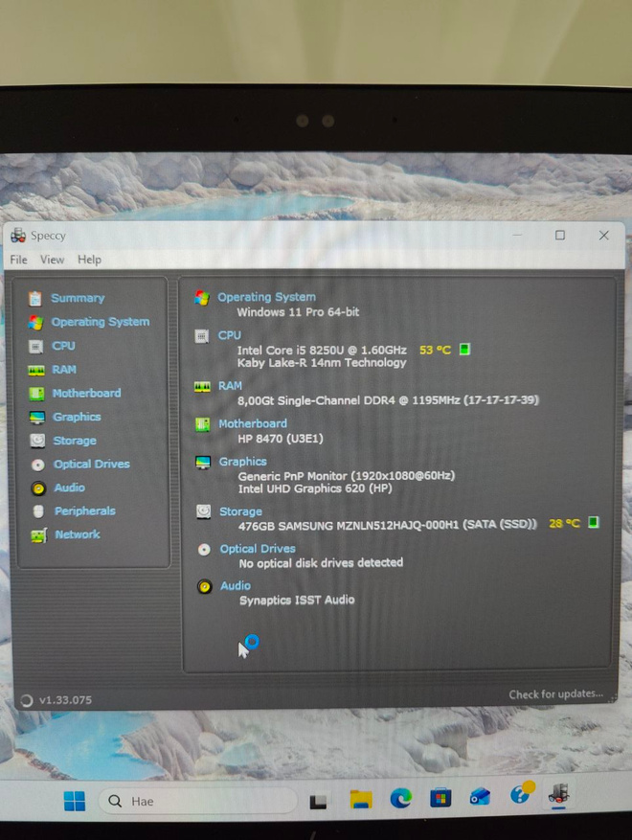Open Motherboard section in sidebar

coord(86,394)
